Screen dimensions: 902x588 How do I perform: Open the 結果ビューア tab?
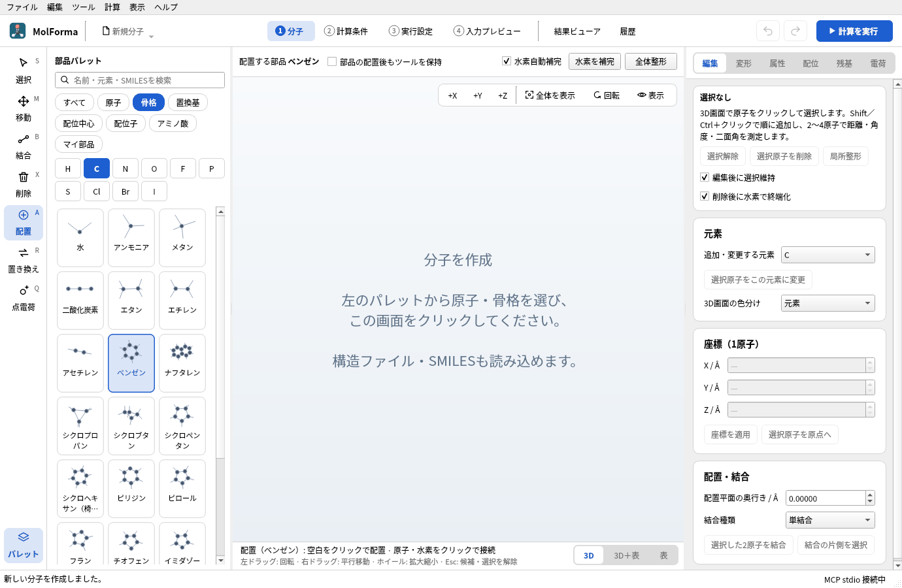click(577, 31)
